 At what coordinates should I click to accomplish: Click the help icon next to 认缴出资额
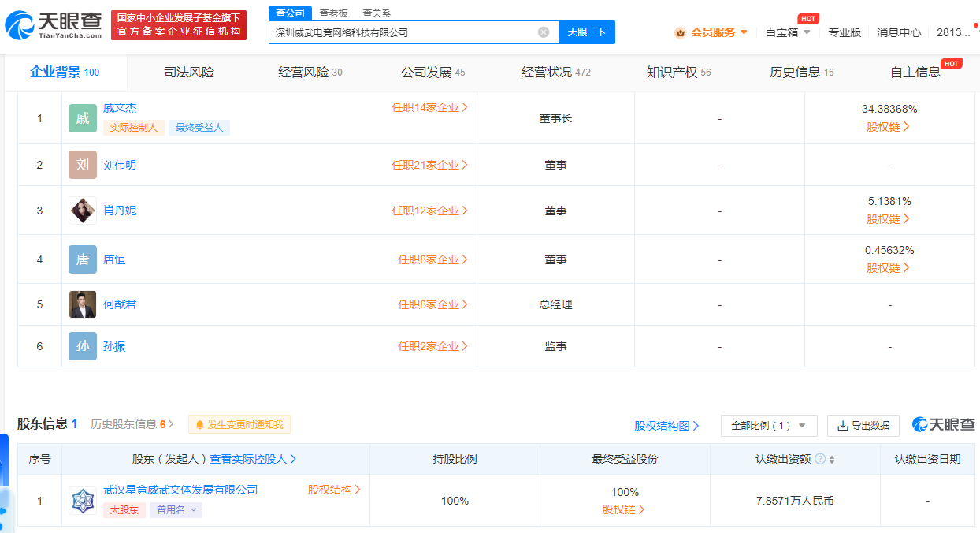pyautogui.click(x=820, y=459)
